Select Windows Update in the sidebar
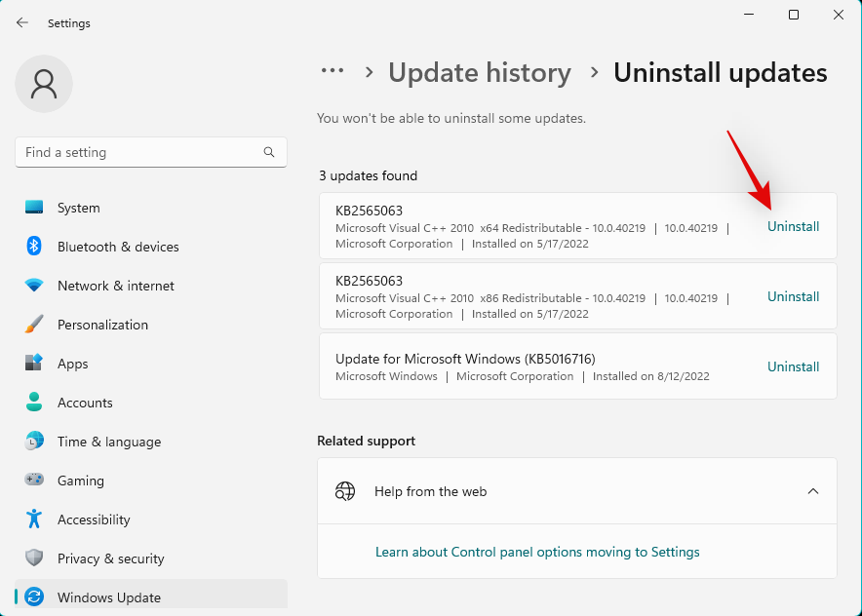This screenshot has width=862, height=616. tap(108, 597)
